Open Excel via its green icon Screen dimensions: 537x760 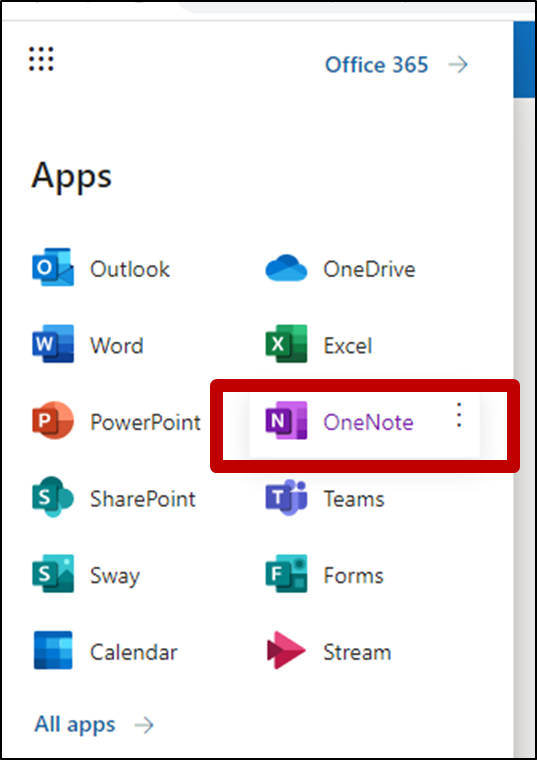286,344
